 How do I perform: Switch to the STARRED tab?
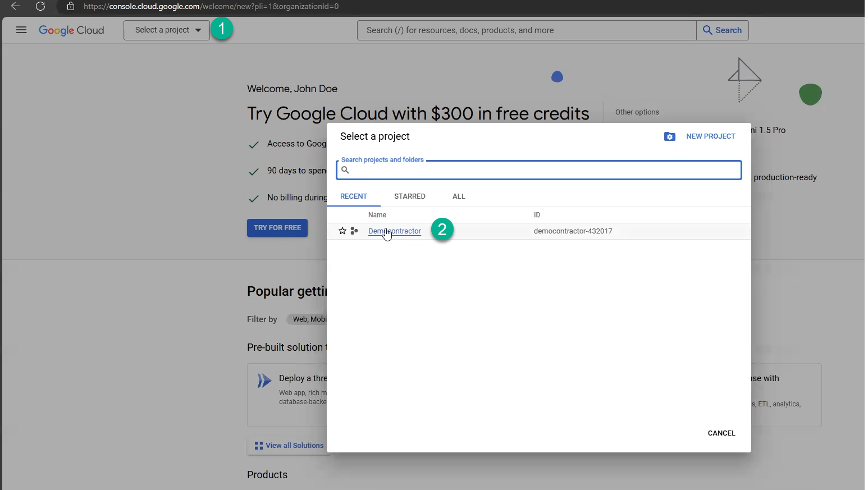point(410,196)
